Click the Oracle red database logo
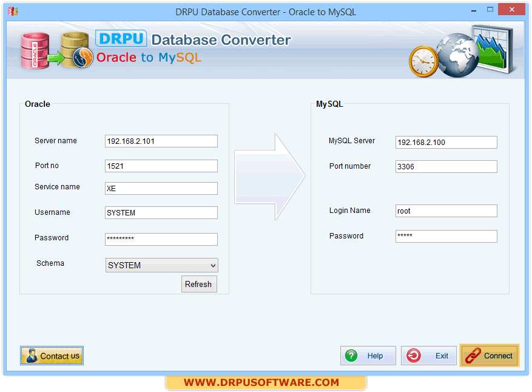The height and width of the screenshot is (392, 532). 35,50
